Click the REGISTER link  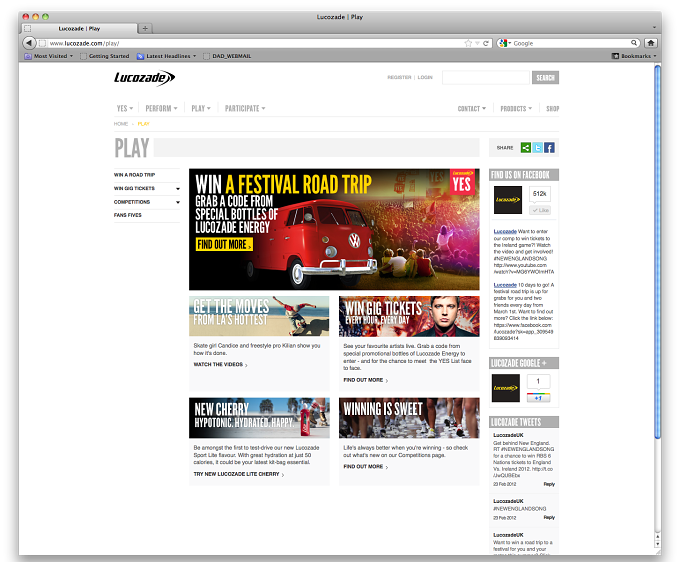pyautogui.click(x=399, y=77)
